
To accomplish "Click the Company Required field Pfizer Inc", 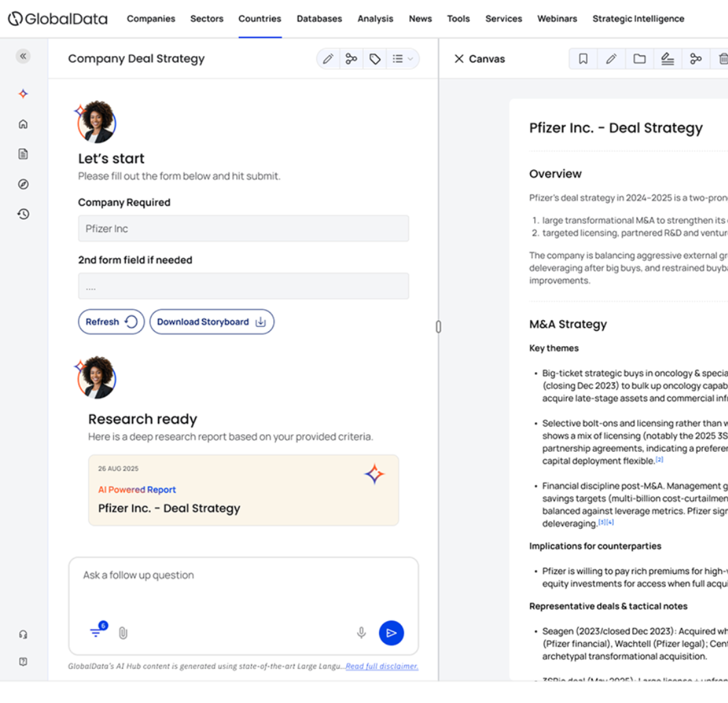I will click(243, 228).
